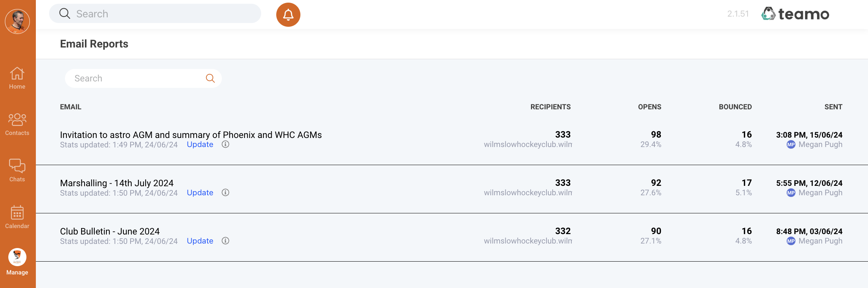868x288 pixels.
Task: Click the teamo logo
Action: point(795,14)
